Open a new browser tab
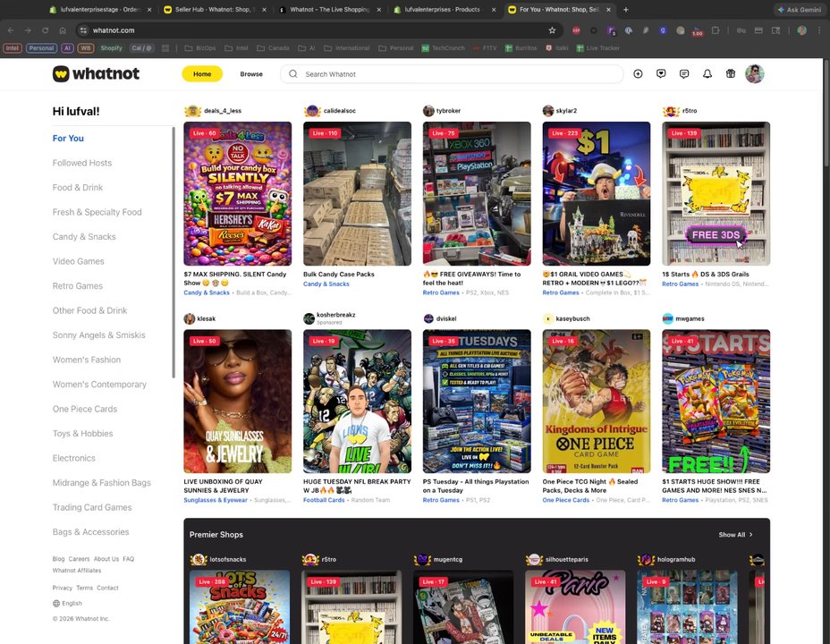Viewport: 830px width, 644px height. [626, 10]
